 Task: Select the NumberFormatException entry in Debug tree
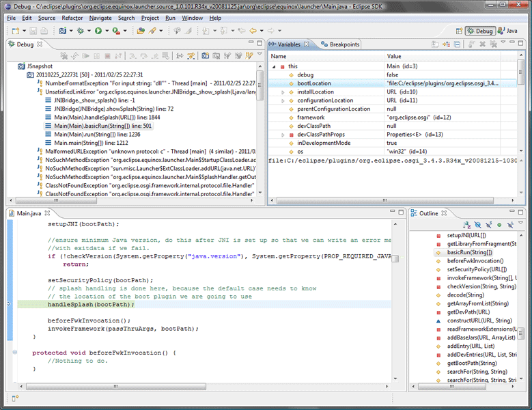pos(146,83)
